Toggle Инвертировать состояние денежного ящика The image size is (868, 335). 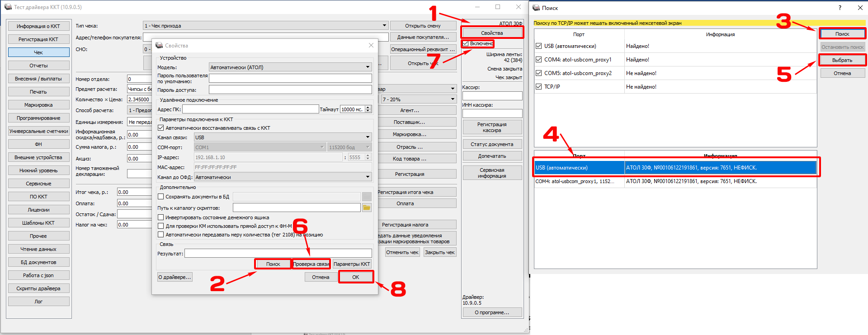click(x=160, y=217)
